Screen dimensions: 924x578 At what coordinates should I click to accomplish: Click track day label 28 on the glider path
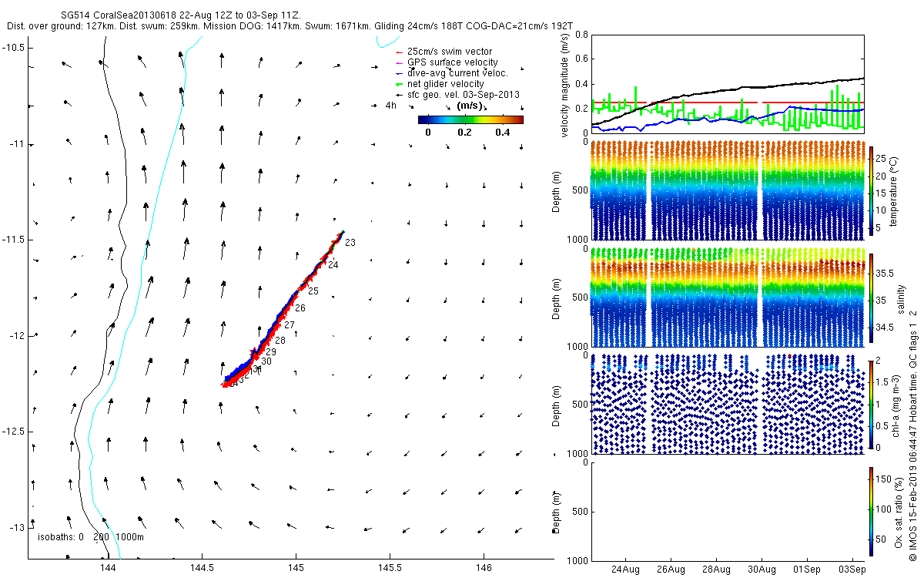(x=280, y=341)
